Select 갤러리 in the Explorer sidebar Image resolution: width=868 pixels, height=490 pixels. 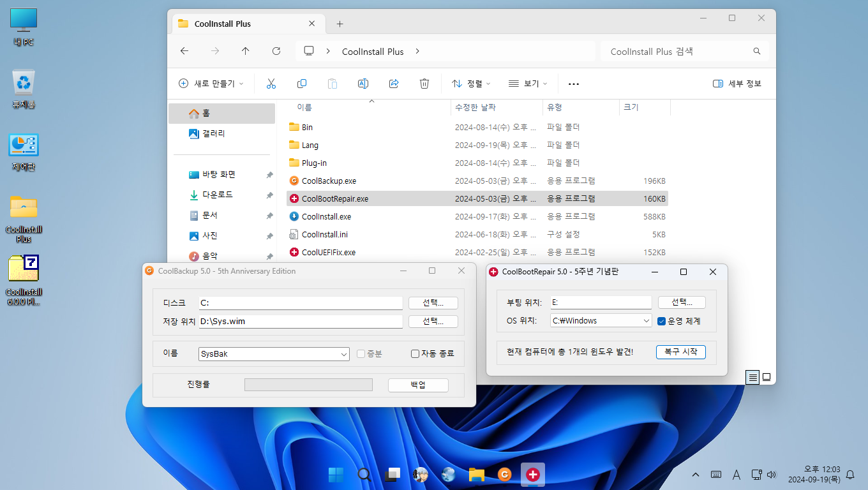point(221,133)
